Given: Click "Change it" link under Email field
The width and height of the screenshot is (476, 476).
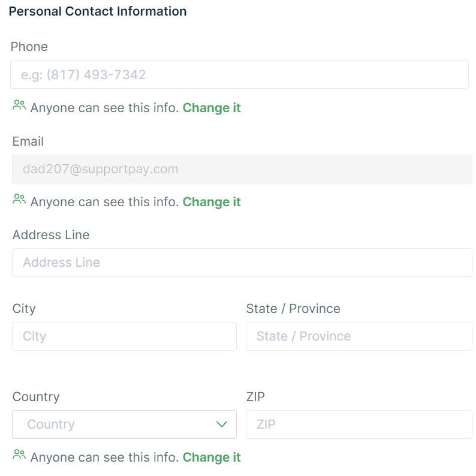Looking at the screenshot, I should 212,202.
